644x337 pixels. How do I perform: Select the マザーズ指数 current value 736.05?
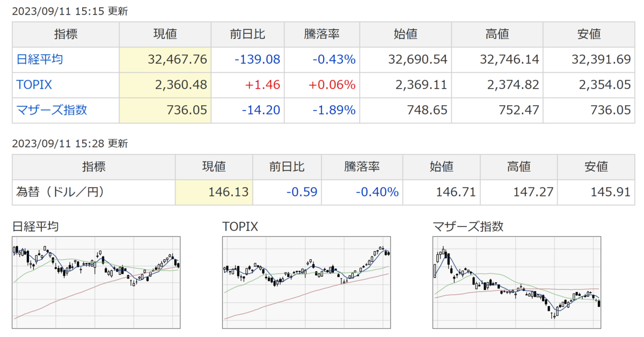click(x=186, y=110)
